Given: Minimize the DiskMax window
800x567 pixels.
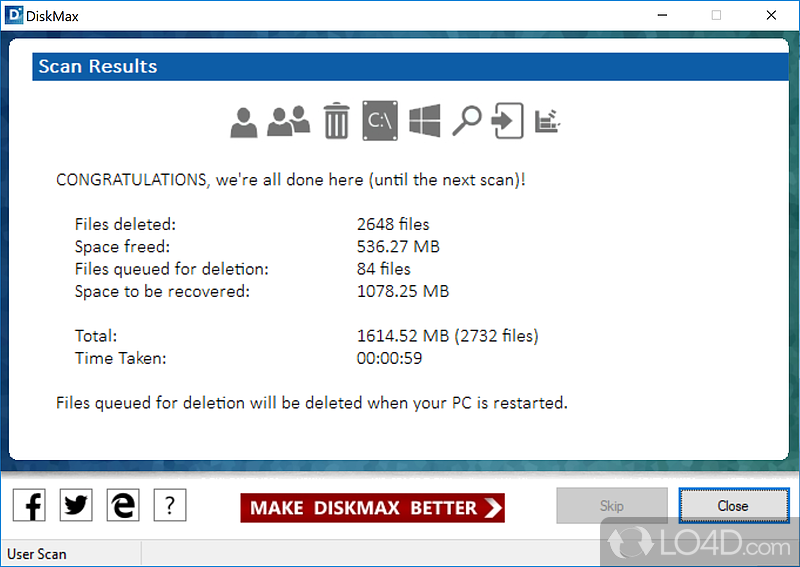Looking at the screenshot, I should point(662,15).
